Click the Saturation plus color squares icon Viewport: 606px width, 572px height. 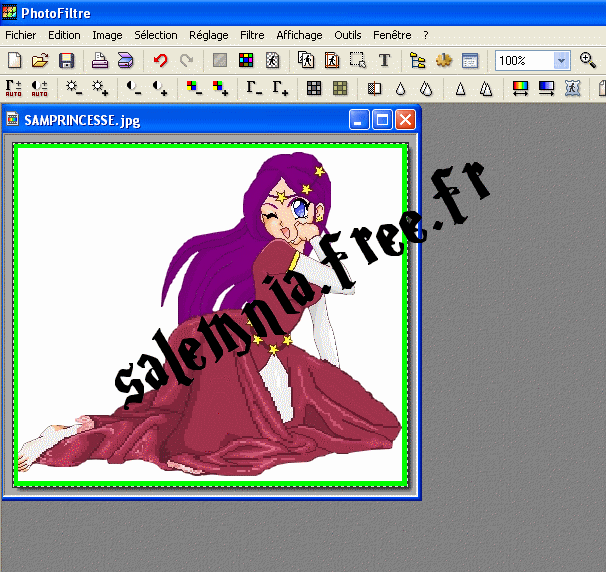[220, 88]
